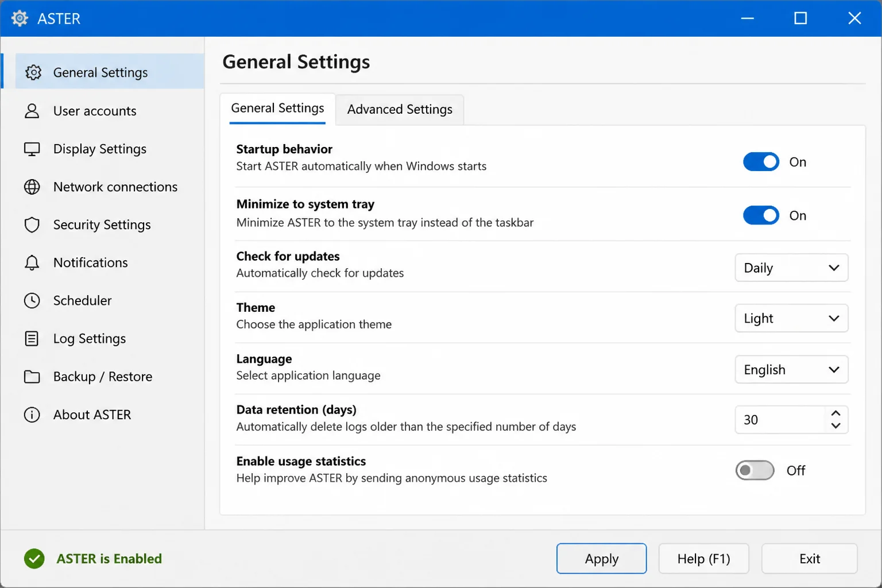
Task: Decrease Data retention days with down arrow
Action: coord(835,426)
